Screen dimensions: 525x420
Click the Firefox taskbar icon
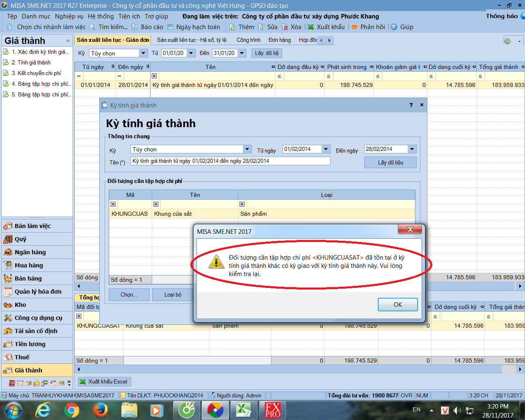(x=100, y=410)
